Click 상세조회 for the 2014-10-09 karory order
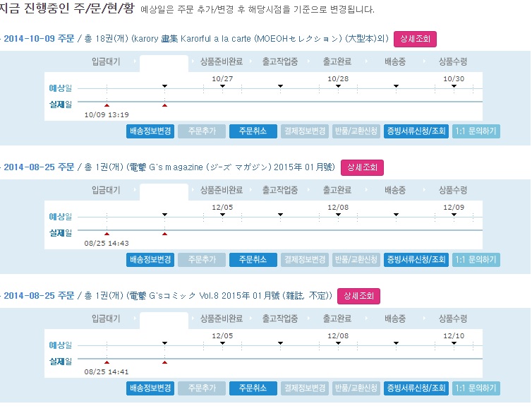The image size is (532, 411). pos(416,39)
